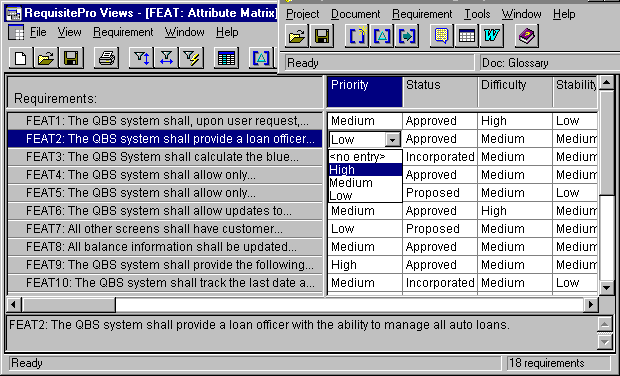620x376 pixels.
Task: Select row FEAT3 calculate the blue
Action: pos(165,157)
